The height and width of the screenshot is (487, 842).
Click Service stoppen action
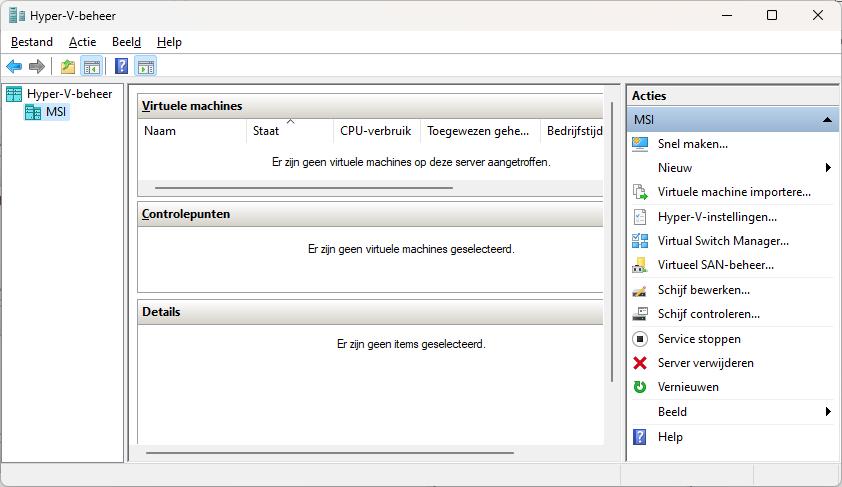699,339
